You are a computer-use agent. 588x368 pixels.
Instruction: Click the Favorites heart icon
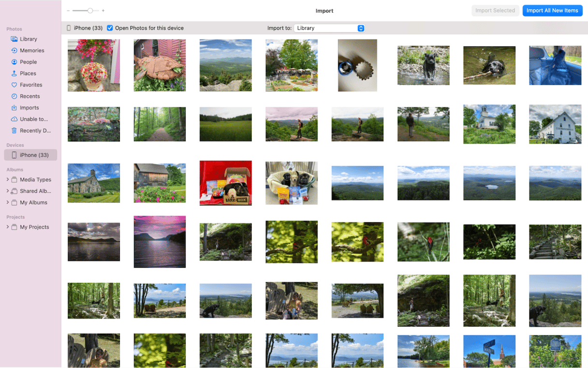pyautogui.click(x=15, y=85)
